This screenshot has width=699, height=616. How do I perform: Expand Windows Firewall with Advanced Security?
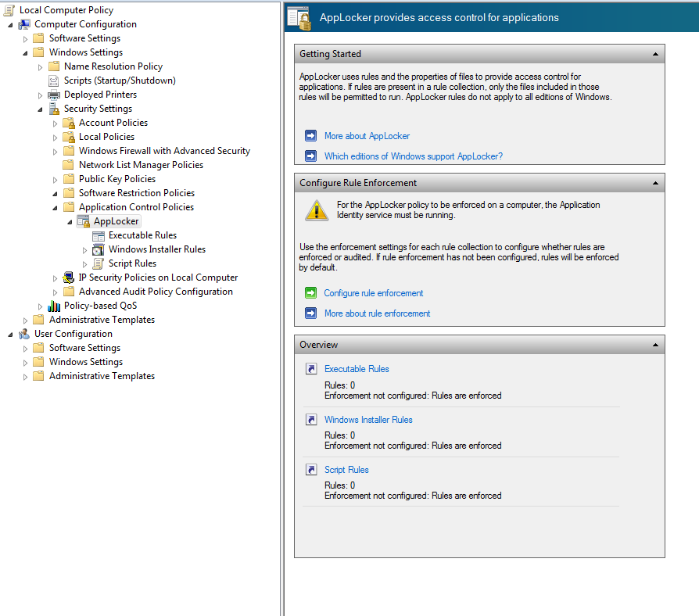pyautogui.click(x=56, y=151)
